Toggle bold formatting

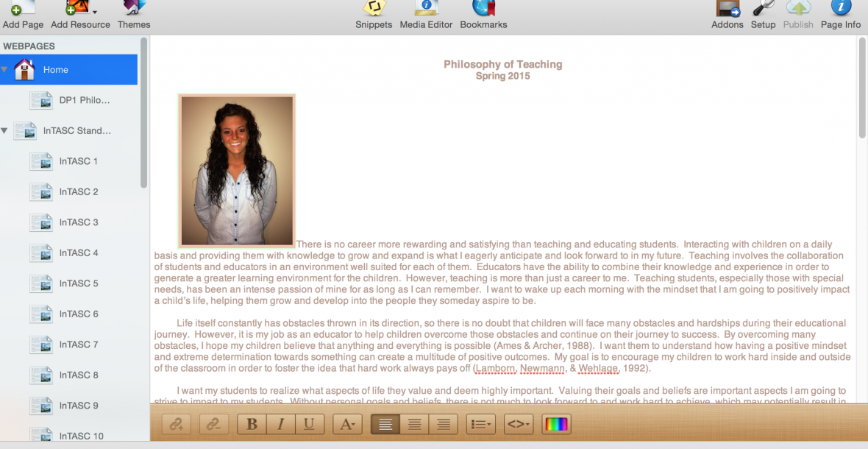(252, 424)
